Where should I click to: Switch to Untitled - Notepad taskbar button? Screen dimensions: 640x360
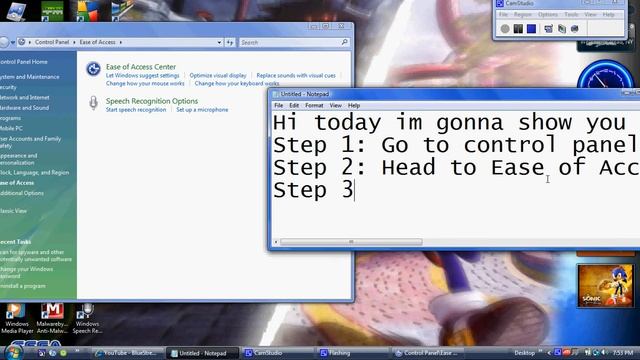pos(203,353)
